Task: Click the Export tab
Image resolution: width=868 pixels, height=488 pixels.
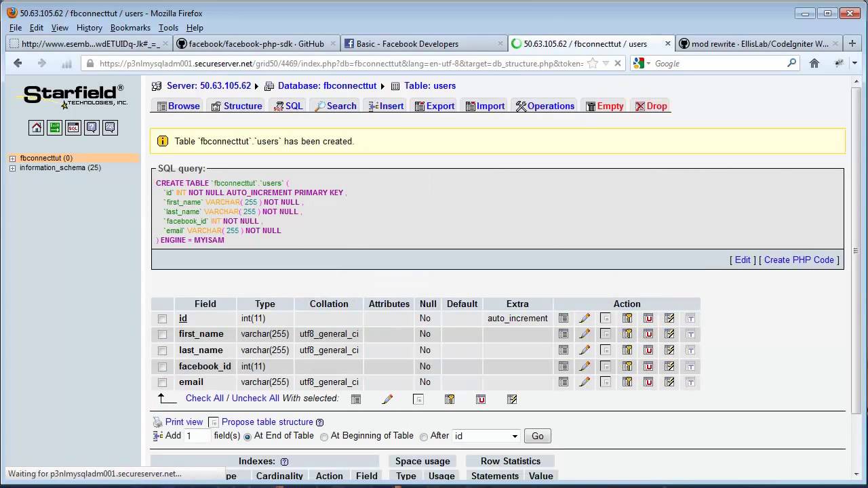Action: [x=435, y=106]
